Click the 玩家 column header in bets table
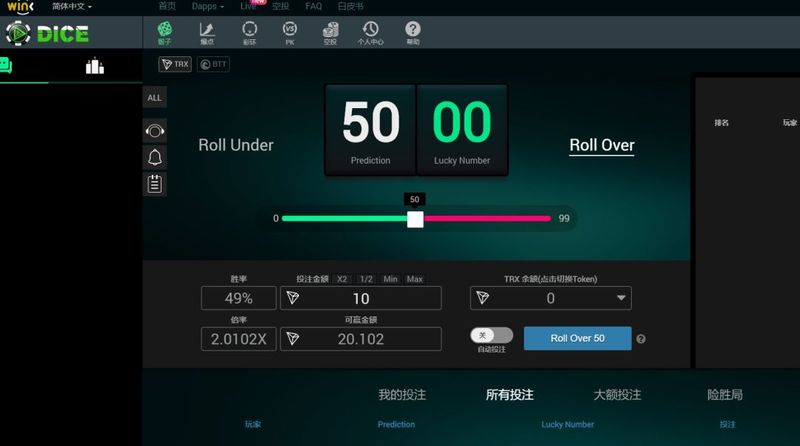Screen dimensions: 800x446 pos(253,424)
